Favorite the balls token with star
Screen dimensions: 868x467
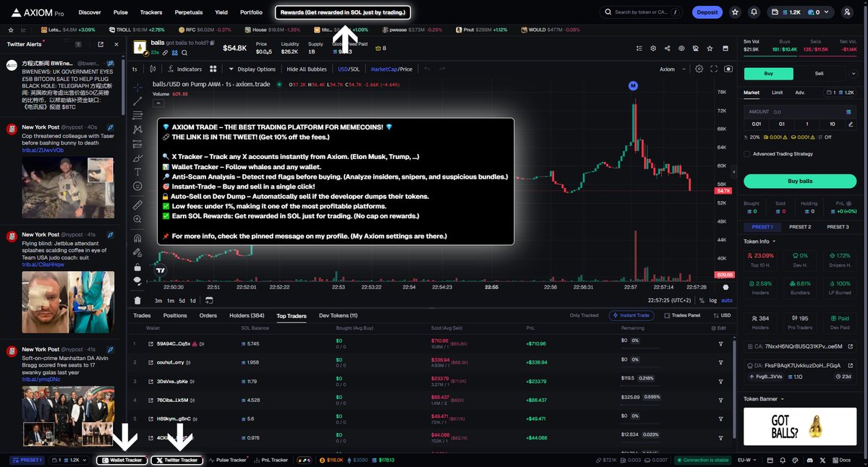click(x=709, y=48)
